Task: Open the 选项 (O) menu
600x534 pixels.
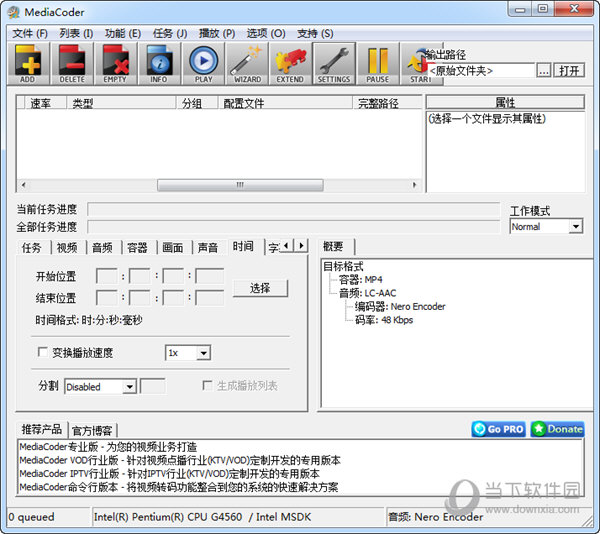Action: pos(266,34)
